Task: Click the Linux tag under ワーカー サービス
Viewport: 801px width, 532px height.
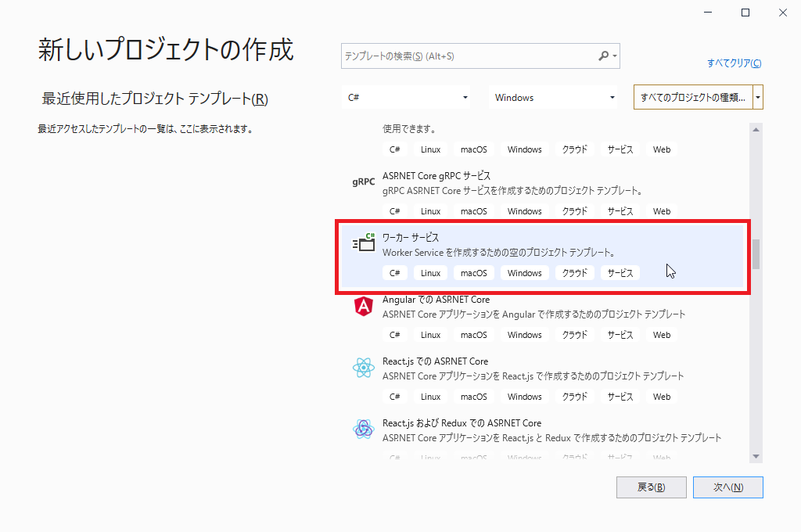Action: [431, 273]
